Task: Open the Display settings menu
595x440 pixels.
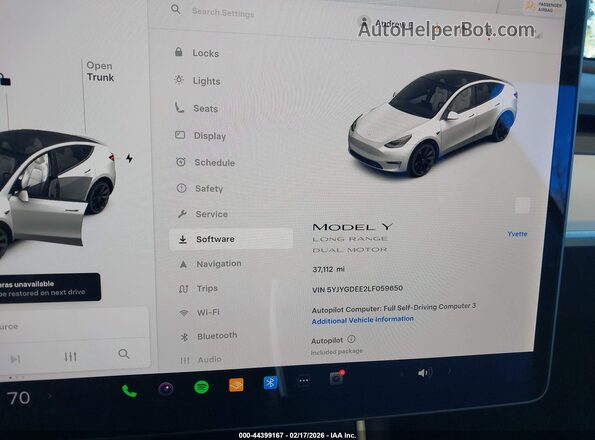Action: (201, 136)
